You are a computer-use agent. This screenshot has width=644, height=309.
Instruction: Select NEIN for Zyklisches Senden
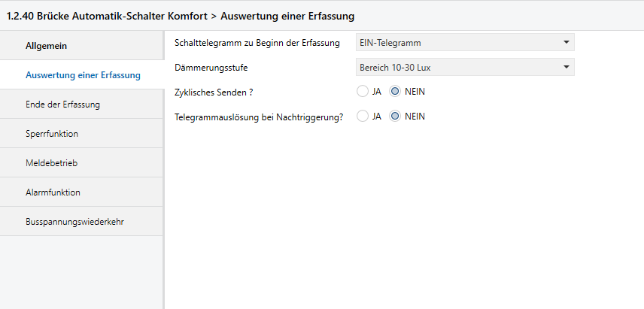coord(396,92)
